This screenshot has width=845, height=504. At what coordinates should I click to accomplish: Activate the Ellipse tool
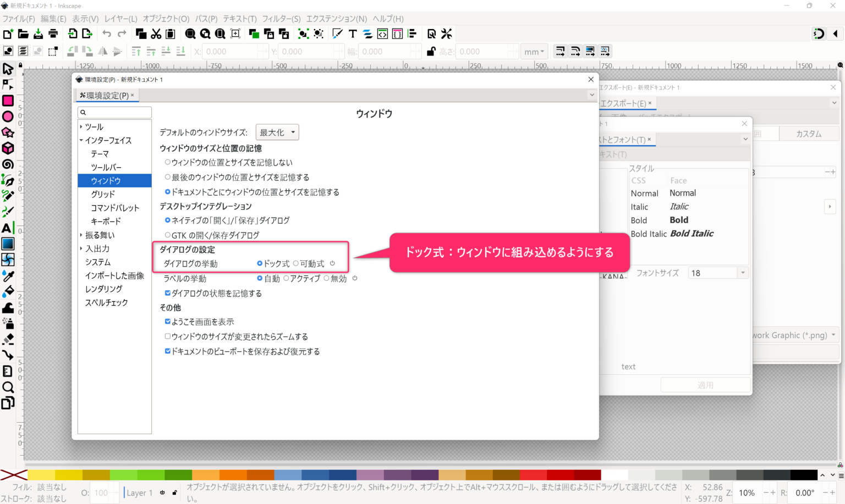coord(8,117)
